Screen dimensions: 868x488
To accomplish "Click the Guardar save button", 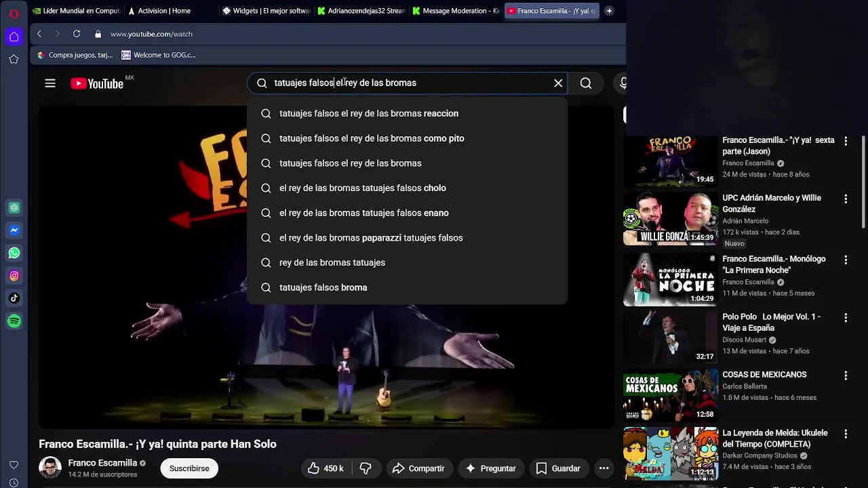I will pyautogui.click(x=558, y=468).
